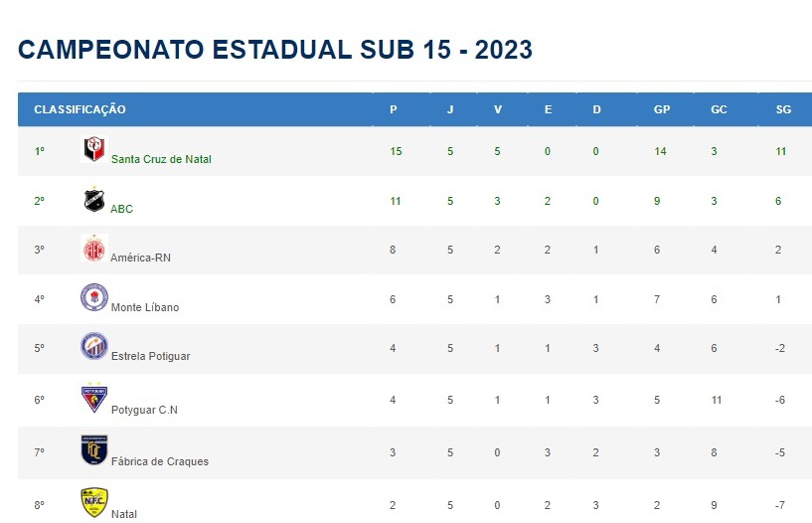Click the P points column header

point(394,109)
